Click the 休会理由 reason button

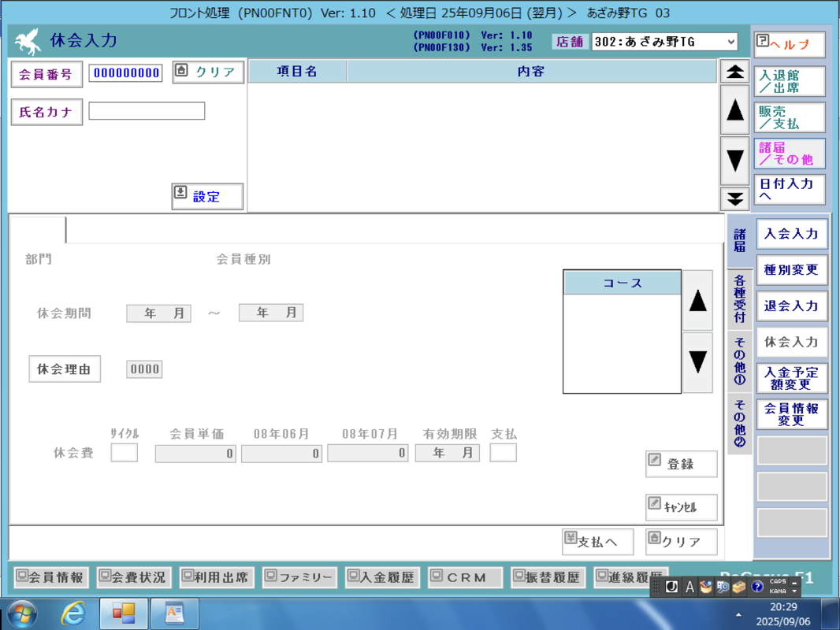point(65,369)
